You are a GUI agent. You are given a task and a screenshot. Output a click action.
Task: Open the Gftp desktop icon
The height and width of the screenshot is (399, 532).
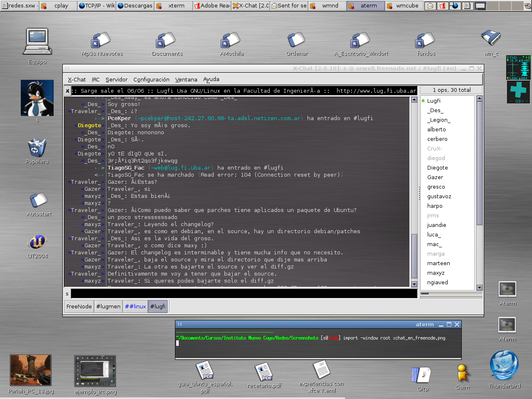422,375
